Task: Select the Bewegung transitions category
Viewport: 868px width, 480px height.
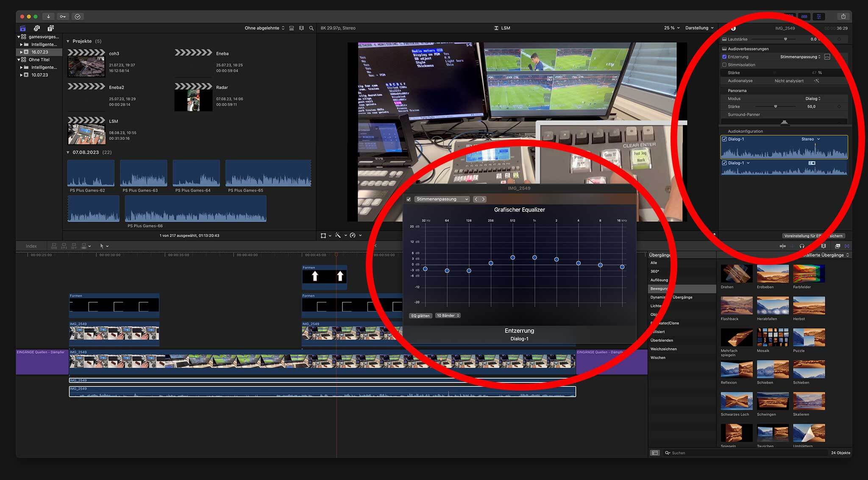Action: [x=659, y=288]
